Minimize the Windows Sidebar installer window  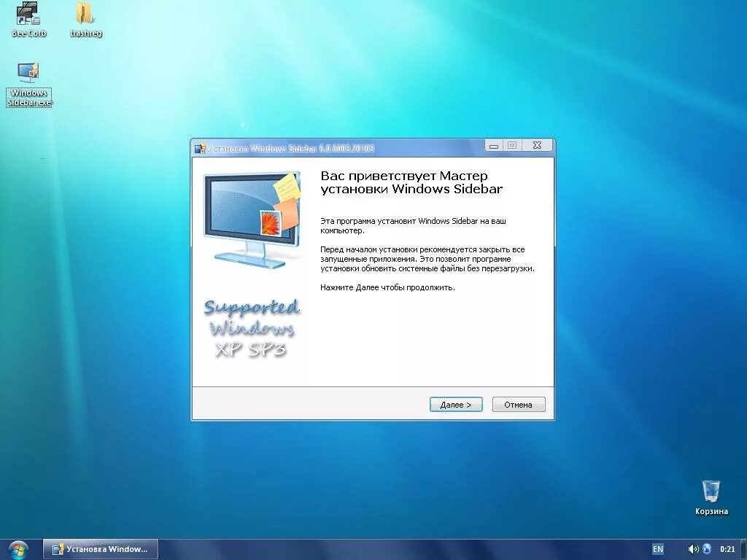coord(494,146)
